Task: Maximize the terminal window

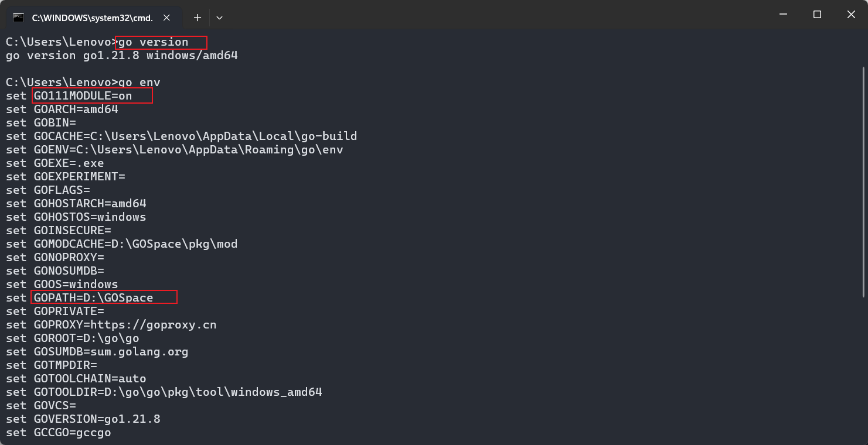Action: point(817,15)
